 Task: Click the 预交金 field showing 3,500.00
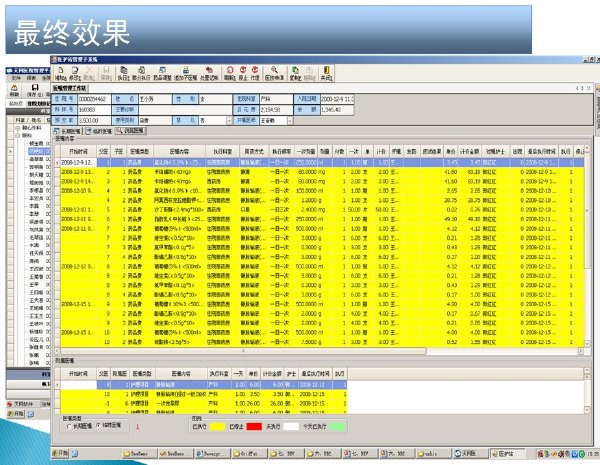tap(95, 121)
